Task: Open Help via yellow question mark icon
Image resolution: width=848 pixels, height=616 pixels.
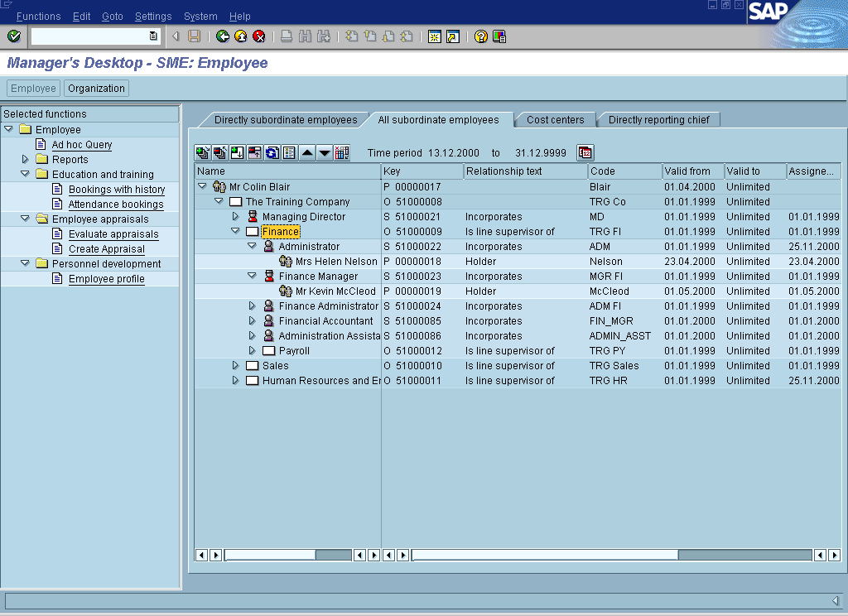Action: (x=481, y=36)
